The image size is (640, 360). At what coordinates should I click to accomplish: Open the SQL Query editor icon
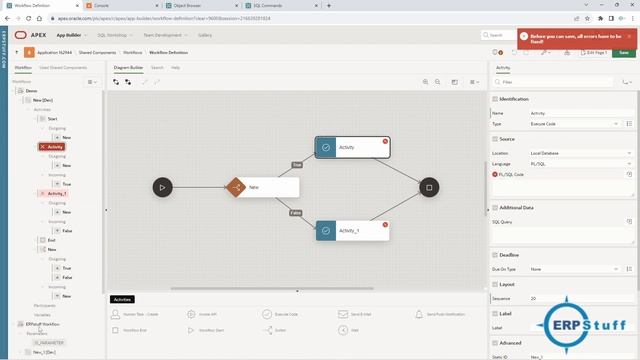point(629,222)
